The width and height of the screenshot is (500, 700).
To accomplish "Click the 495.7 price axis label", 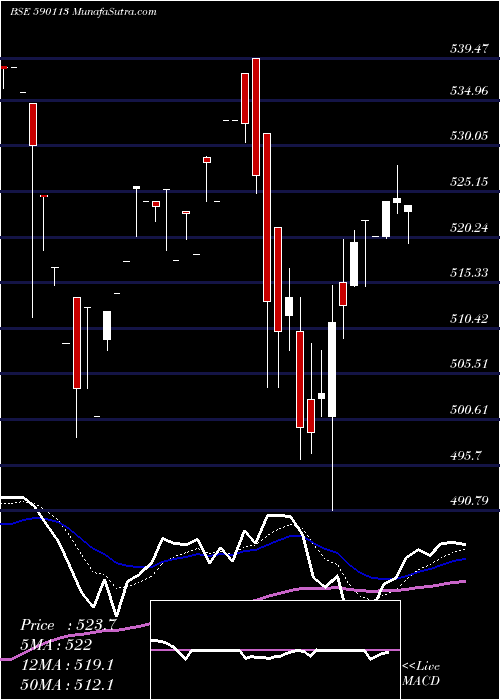I will (x=466, y=455).
